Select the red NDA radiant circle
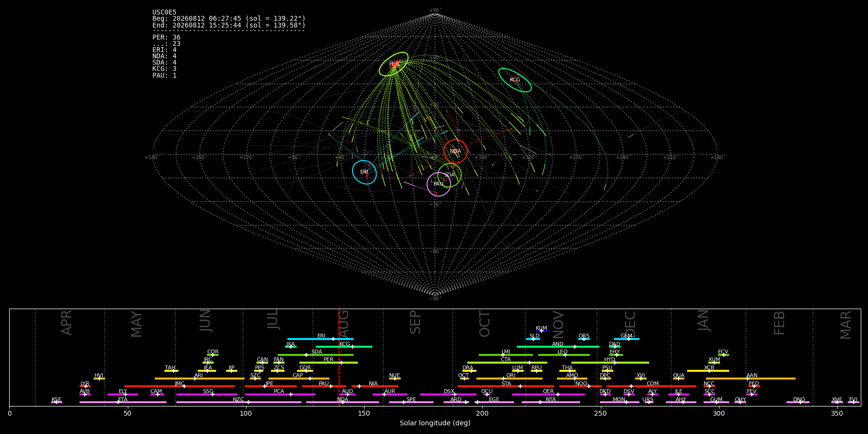The image size is (868, 434). coord(455,151)
